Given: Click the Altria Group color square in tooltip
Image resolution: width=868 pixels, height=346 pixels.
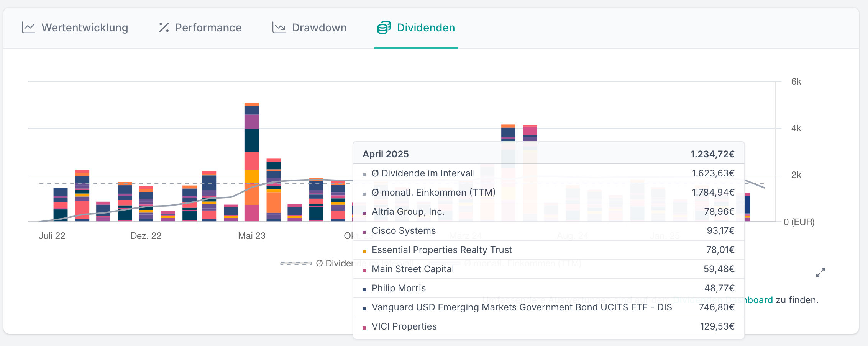Looking at the screenshot, I should pos(364,213).
